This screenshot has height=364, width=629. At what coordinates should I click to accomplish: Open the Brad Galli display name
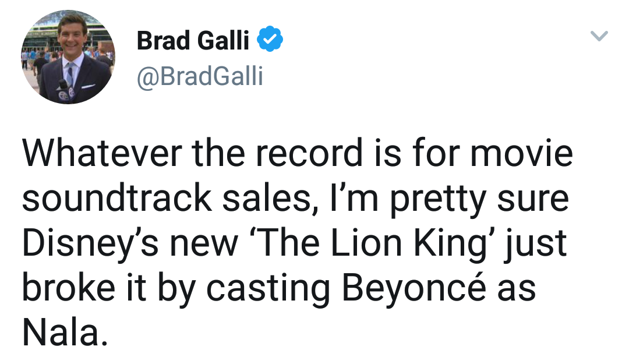[x=193, y=40]
